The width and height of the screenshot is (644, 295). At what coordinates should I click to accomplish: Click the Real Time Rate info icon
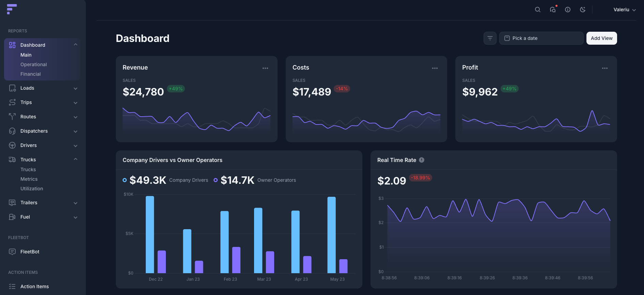(x=422, y=160)
